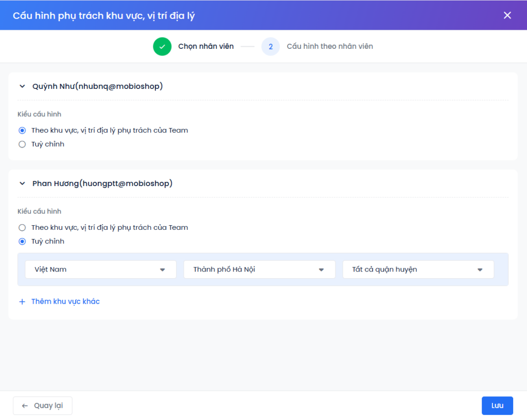Click Kiểu cấu hình label under Quỳnh Như

click(39, 114)
